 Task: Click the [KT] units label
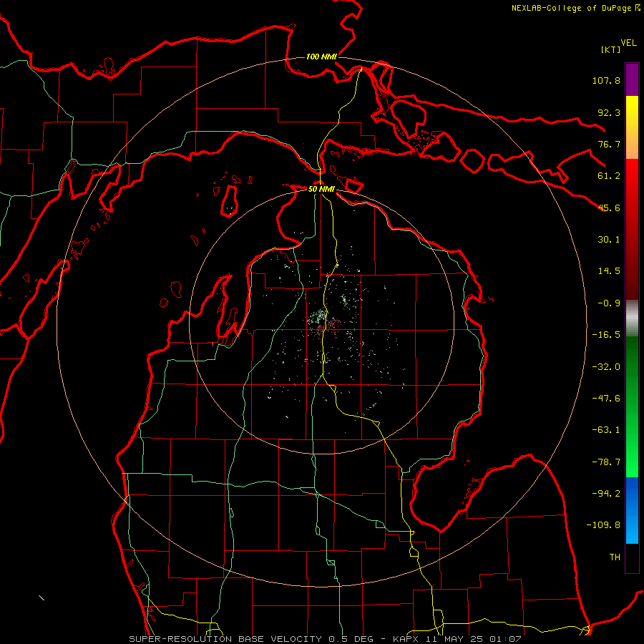[x=611, y=49]
